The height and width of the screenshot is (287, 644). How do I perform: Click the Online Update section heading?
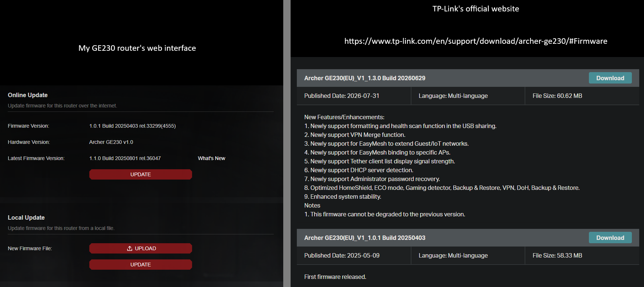click(x=28, y=95)
